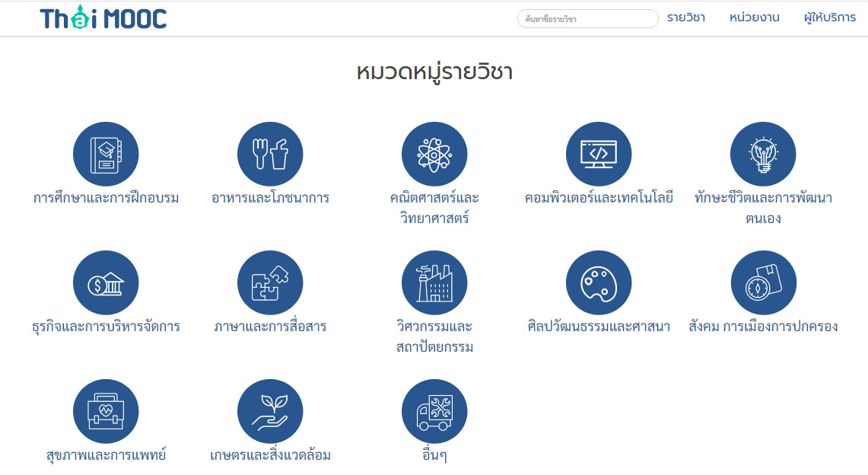Select the Society and Politics compass icon
The image size is (868, 475).
coord(763,283)
